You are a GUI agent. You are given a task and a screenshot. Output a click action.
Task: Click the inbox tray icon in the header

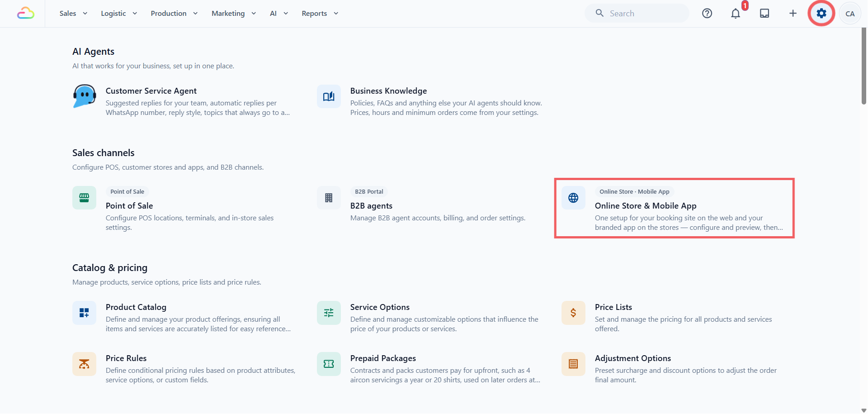coord(764,13)
